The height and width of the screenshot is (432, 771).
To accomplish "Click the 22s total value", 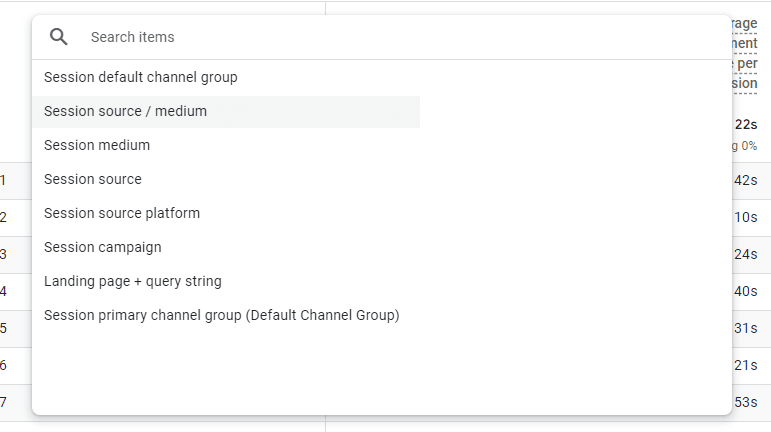I will tap(746, 125).
